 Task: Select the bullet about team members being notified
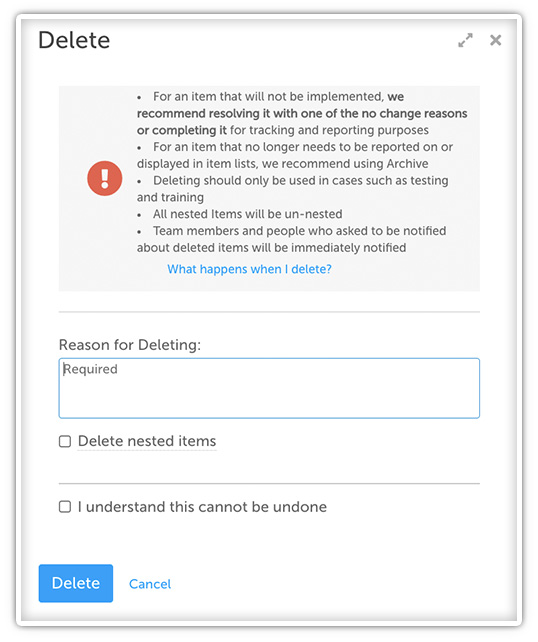click(292, 239)
